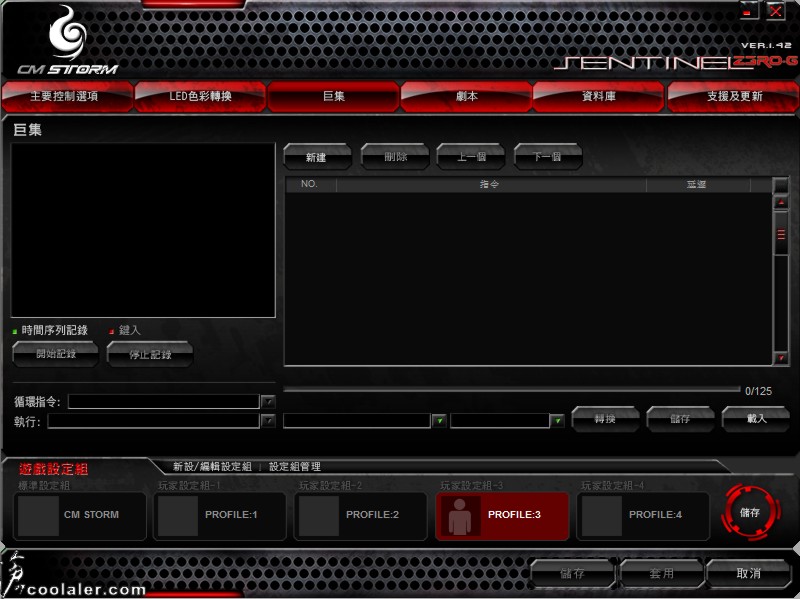
Task: Click the 指令 column header
Action: (490, 184)
